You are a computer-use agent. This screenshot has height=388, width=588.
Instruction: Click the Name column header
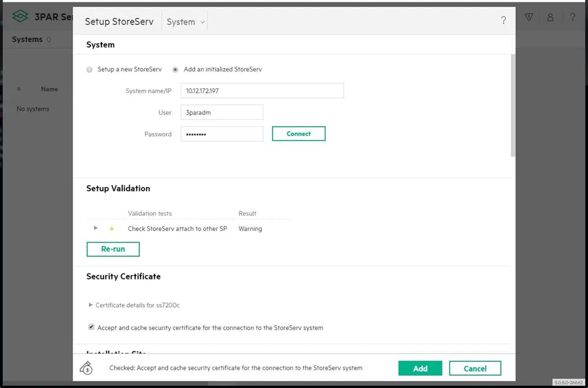pos(50,89)
